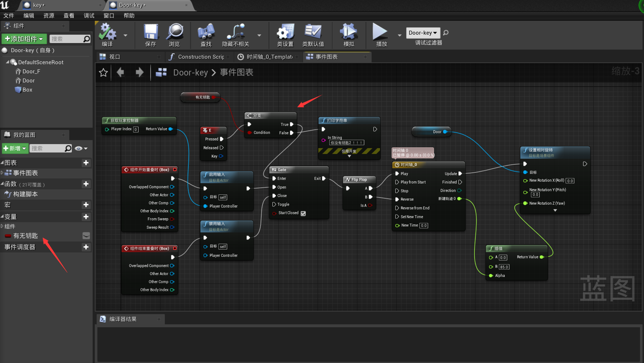Open the Door-key debug filter dropdown
The image size is (644, 363).
coord(423,33)
